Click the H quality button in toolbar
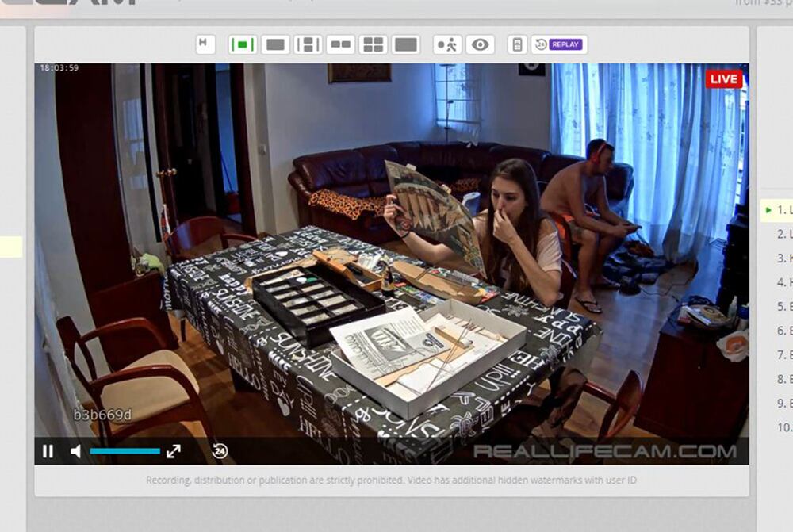Viewport: 793px width, 532px height. (x=205, y=44)
